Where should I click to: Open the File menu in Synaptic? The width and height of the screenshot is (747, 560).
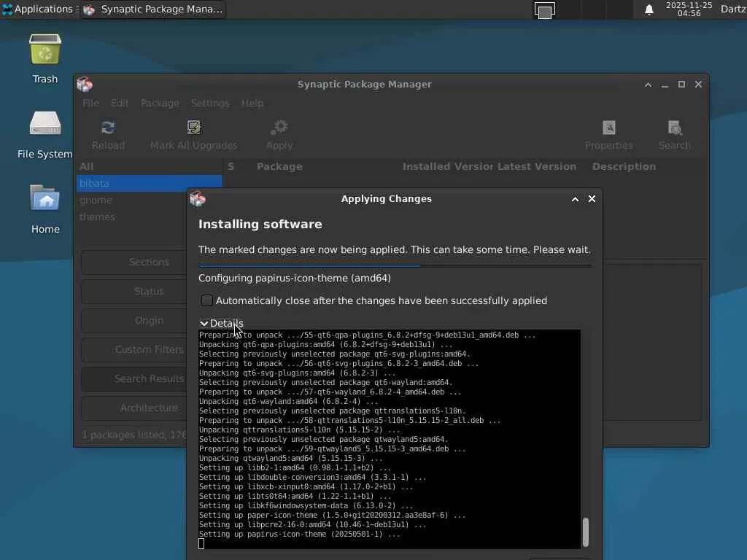[90, 104]
